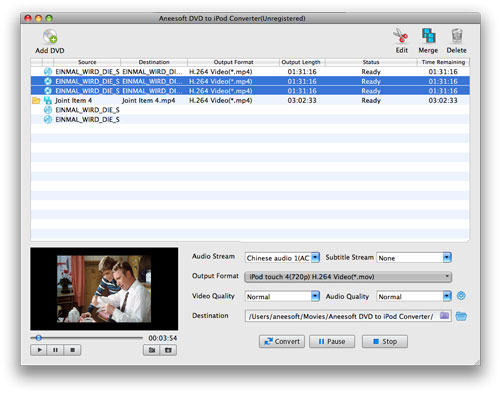Viewport: 500px width, 393px height.
Task: Select last EINMAL_WIRD_DIE_S child row
Action: [x=250, y=119]
